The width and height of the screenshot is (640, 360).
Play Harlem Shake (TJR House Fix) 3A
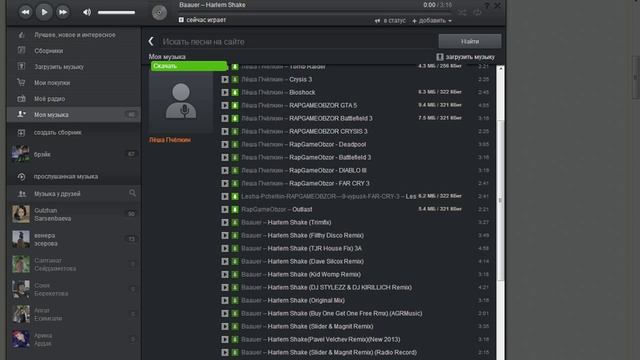click(225, 249)
